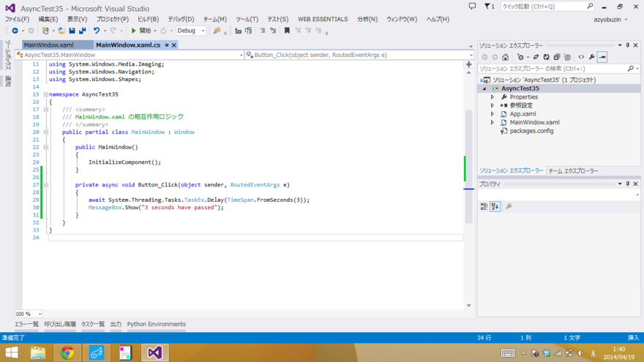Open the デバッグ(D) menu
This screenshot has width=644, height=362.
pyautogui.click(x=181, y=19)
